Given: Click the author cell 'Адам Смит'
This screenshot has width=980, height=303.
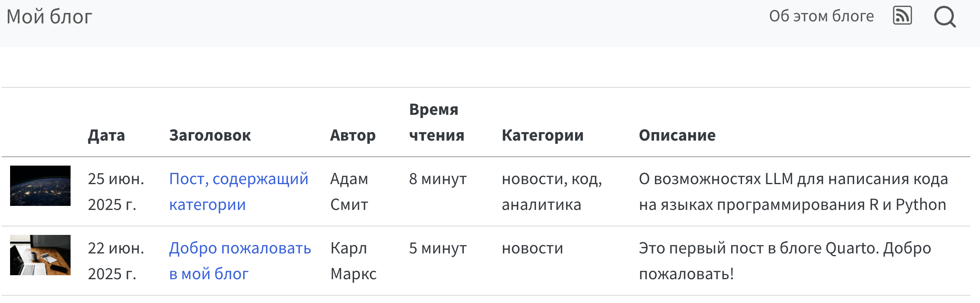Looking at the screenshot, I should (x=349, y=191).
